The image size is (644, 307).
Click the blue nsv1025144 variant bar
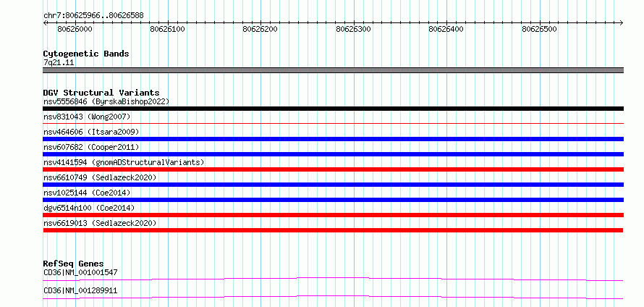click(333, 200)
